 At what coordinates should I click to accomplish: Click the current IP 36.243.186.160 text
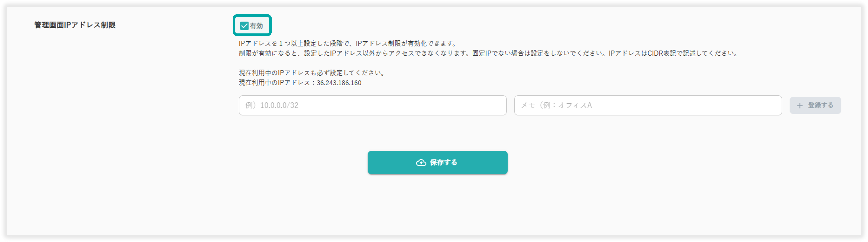point(339,83)
